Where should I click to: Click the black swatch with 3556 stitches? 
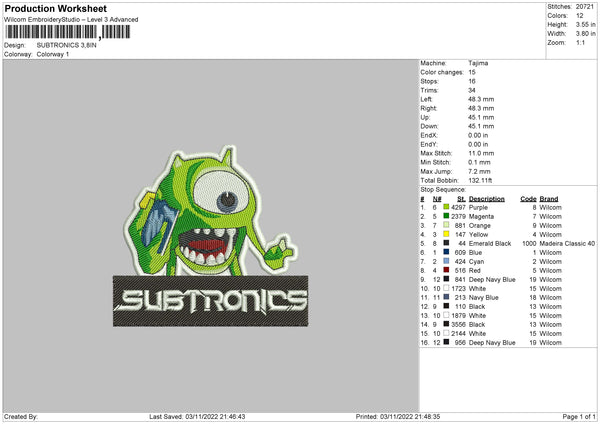(446, 324)
